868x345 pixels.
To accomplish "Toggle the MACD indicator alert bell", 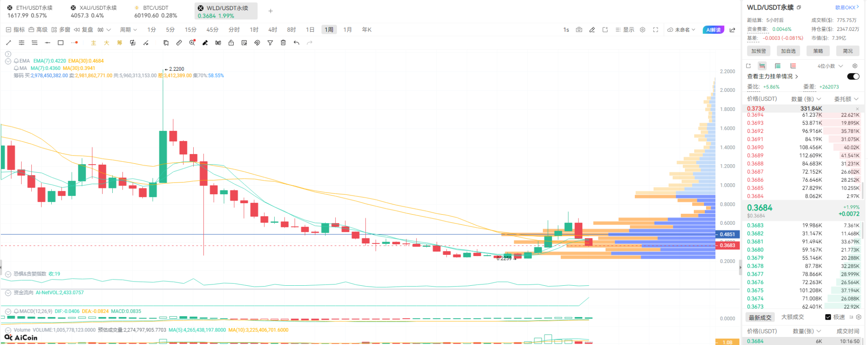I will point(16,312).
